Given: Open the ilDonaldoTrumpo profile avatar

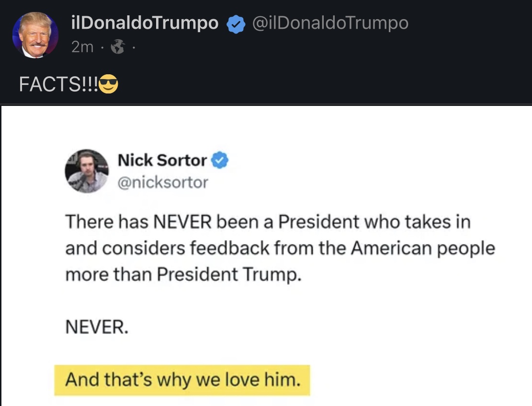Looking at the screenshot, I should pyautogui.click(x=35, y=35).
